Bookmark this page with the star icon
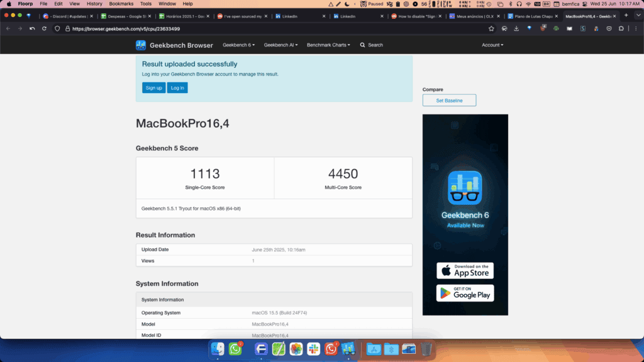644x362 pixels. tap(491, 28)
